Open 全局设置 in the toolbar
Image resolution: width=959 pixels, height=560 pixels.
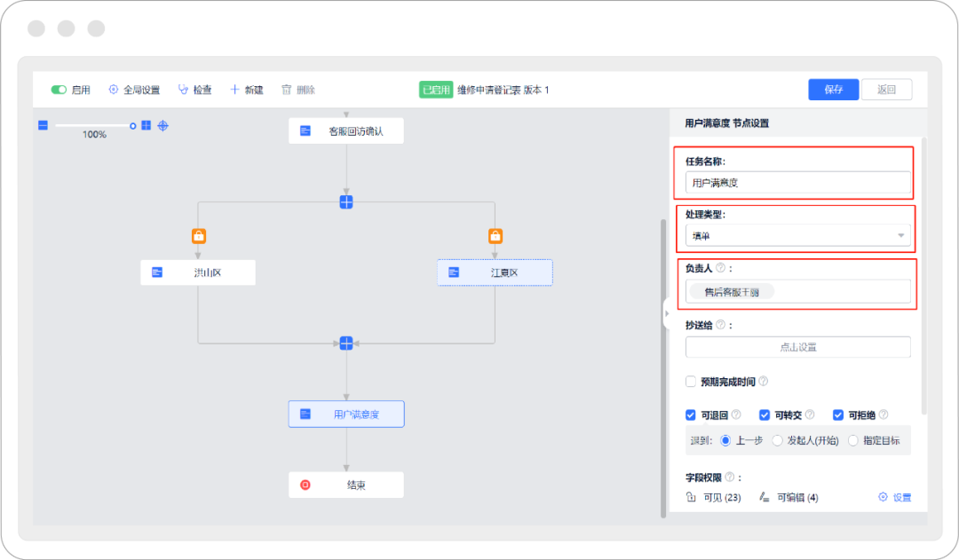[134, 90]
